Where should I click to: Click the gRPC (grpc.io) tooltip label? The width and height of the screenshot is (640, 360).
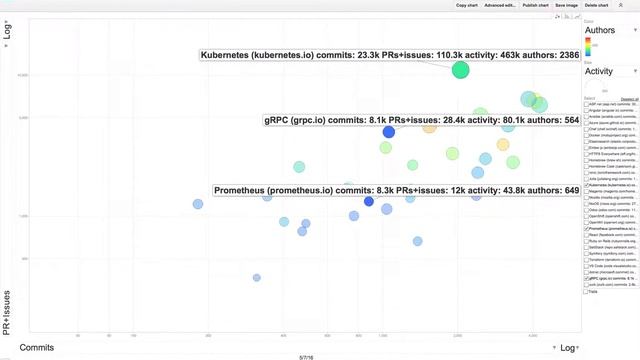[422, 120]
